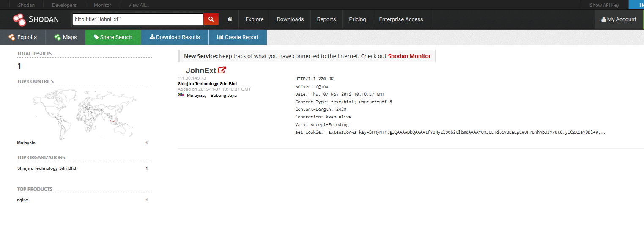Select Shodan in top bar
Screen dimensions: 644x237
[26, 5]
